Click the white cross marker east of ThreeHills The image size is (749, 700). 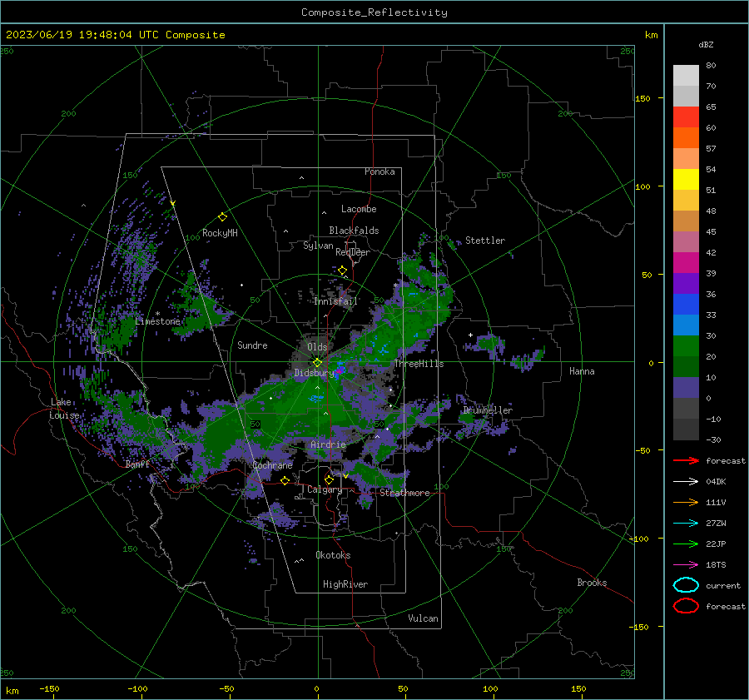point(470,335)
